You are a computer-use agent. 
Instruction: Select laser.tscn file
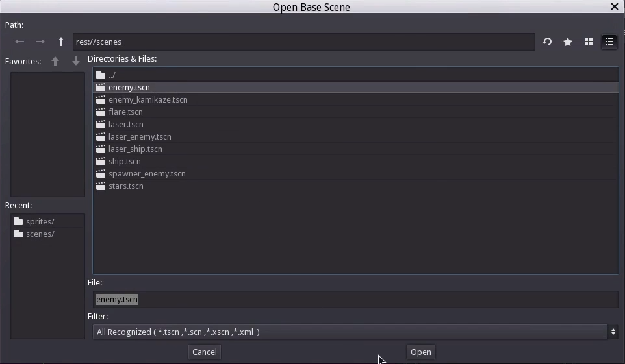[x=355, y=125]
